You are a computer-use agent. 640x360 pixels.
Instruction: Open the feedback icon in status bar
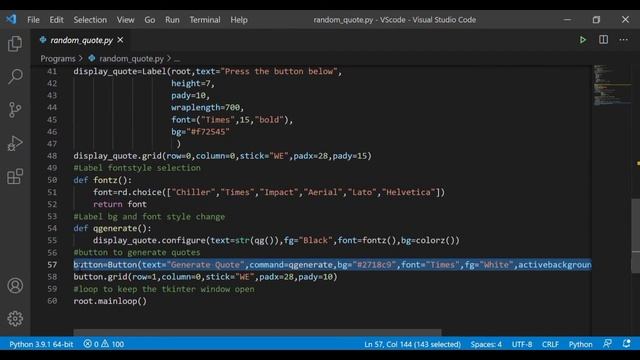[607, 344]
